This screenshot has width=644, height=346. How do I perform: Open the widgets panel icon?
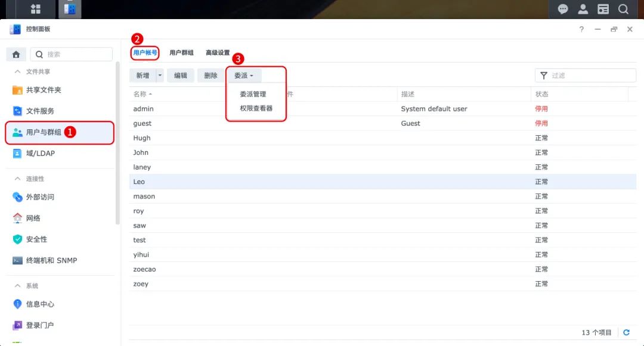603,9
